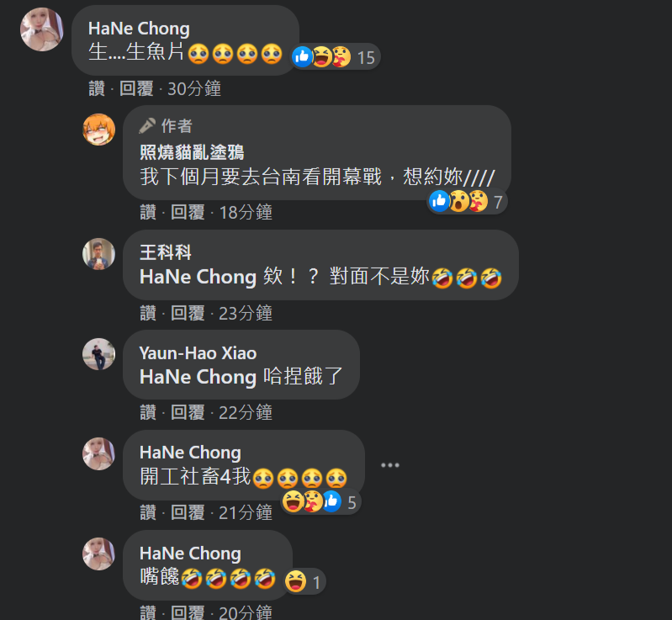This screenshot has height=620, width=672.
Task: Open Yaun-Hao Xiao's profile picture
Action: click(x=99, y=354)
